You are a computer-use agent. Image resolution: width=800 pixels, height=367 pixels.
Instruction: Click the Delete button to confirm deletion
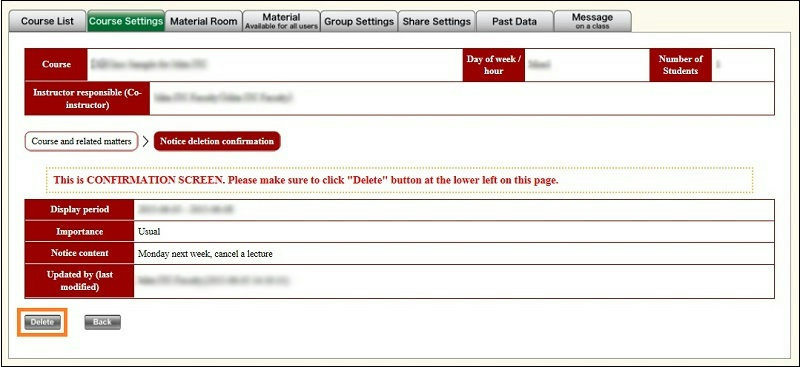(42, 322)
